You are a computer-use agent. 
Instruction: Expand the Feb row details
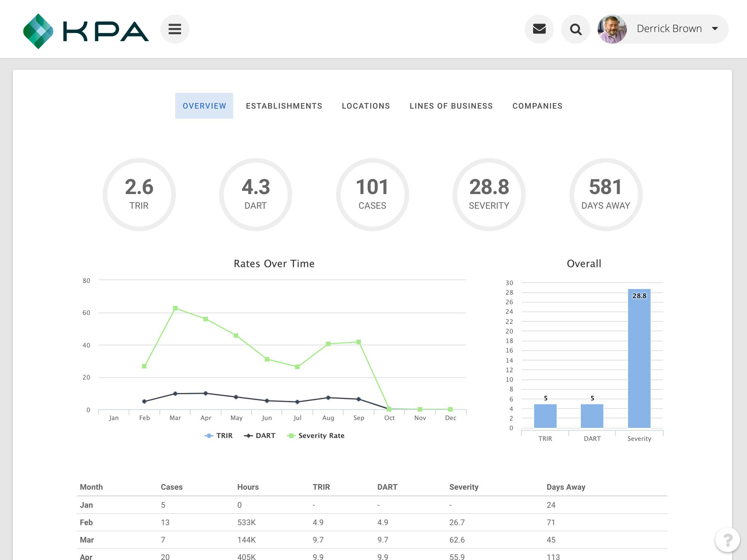pos(86,522)
